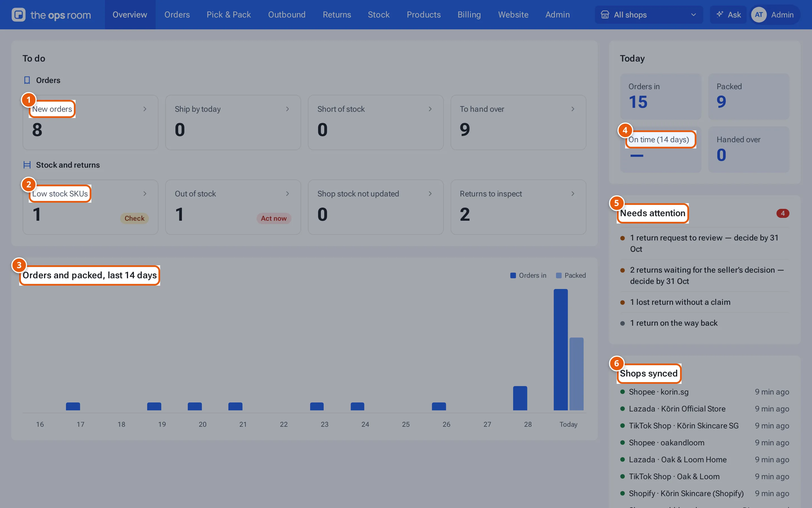
Task: Open the All shops dropdown
Action: pyautogui.click(x=648, y=15)
